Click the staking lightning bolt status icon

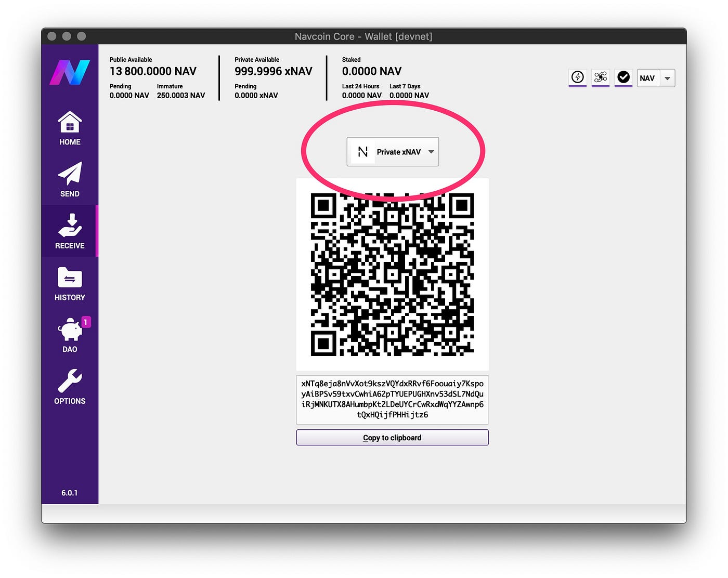tap(577, 77)
